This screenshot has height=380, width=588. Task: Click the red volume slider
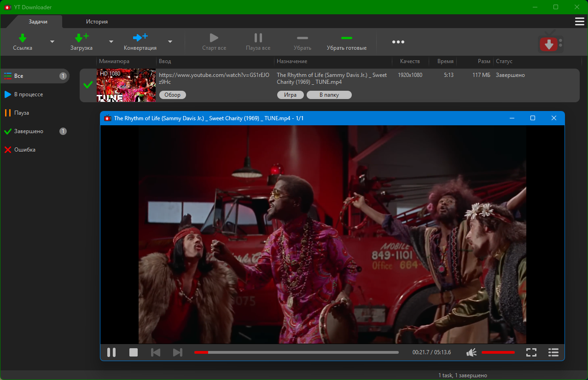[x=498, y=352]
